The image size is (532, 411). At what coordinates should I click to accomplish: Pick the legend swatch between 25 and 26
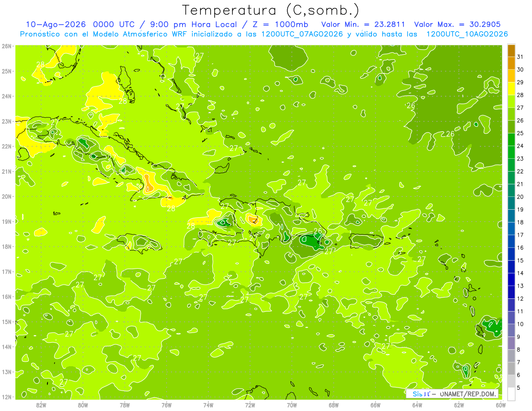pyautogui.click(x=511, y=127)
